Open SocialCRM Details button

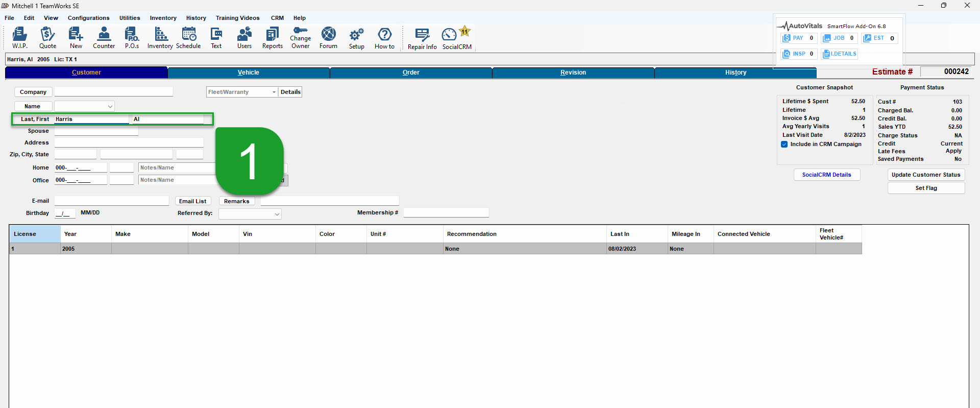point(826,175)
